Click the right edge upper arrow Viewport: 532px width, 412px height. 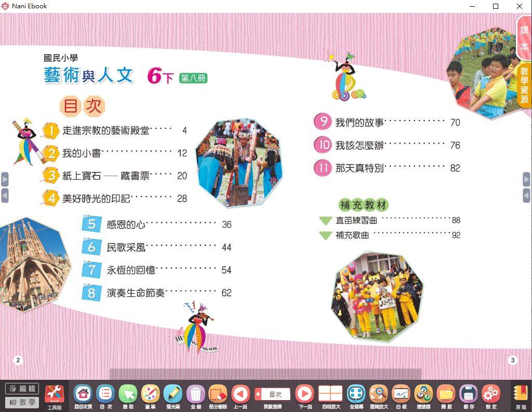click(527, 179)
